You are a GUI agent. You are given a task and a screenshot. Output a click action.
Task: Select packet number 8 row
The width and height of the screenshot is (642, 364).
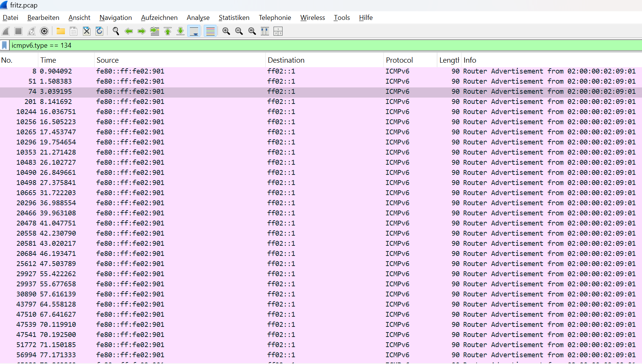[321, 71]
